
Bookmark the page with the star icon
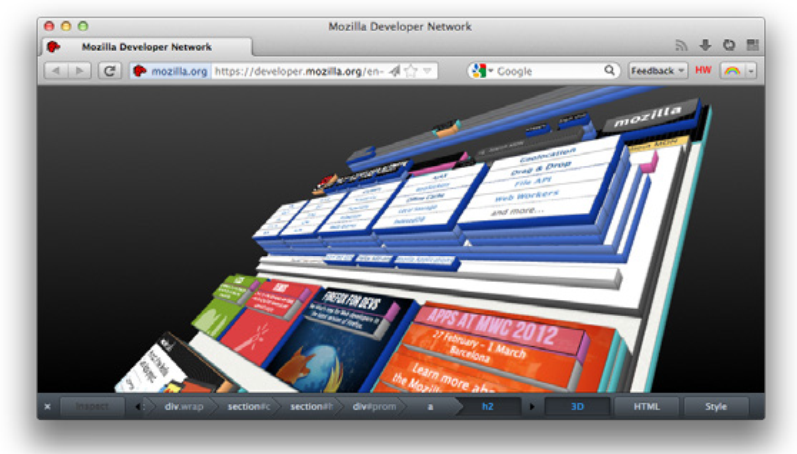pyautogui.click(x=411, y=71)
